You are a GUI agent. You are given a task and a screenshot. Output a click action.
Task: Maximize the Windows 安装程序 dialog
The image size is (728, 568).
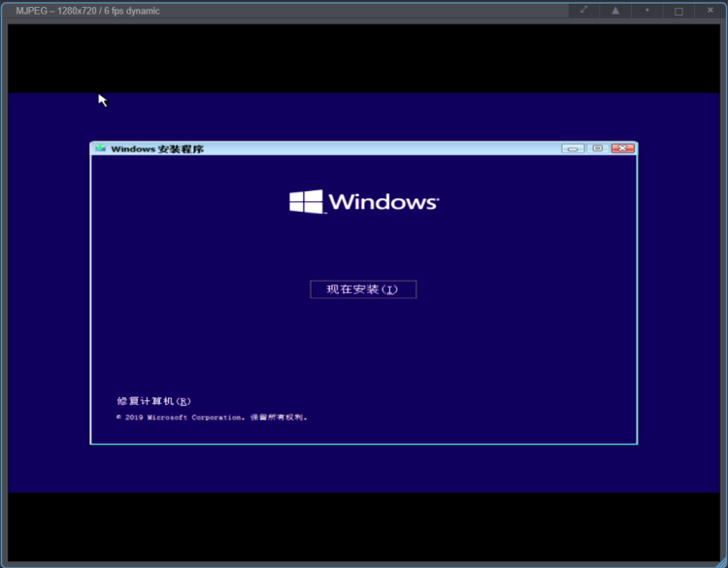click(598, 149)
